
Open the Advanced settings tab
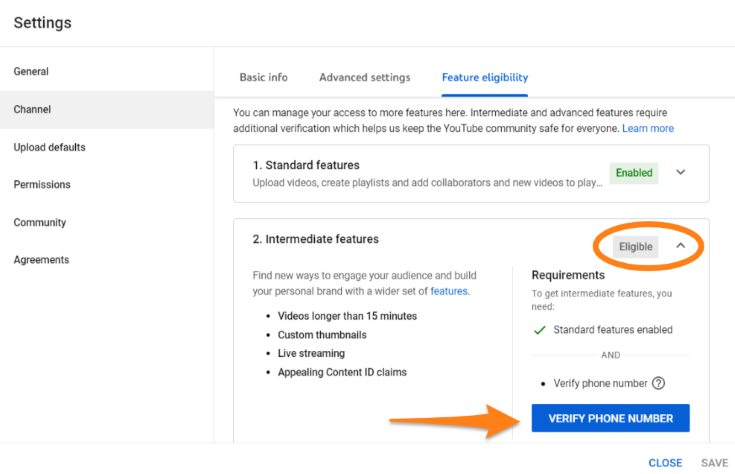point(365,78)
